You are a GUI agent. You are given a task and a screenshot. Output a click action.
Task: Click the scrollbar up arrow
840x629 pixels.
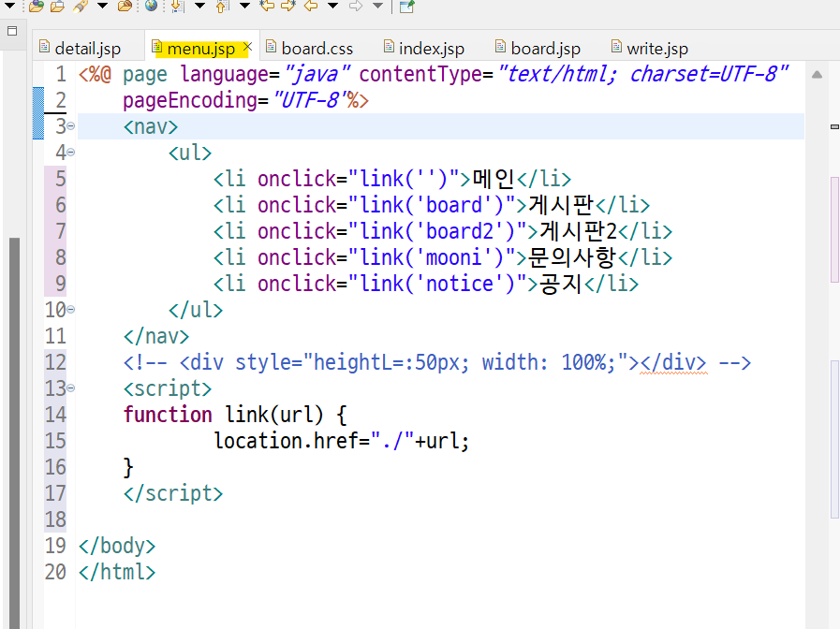(x=817, y=75)
